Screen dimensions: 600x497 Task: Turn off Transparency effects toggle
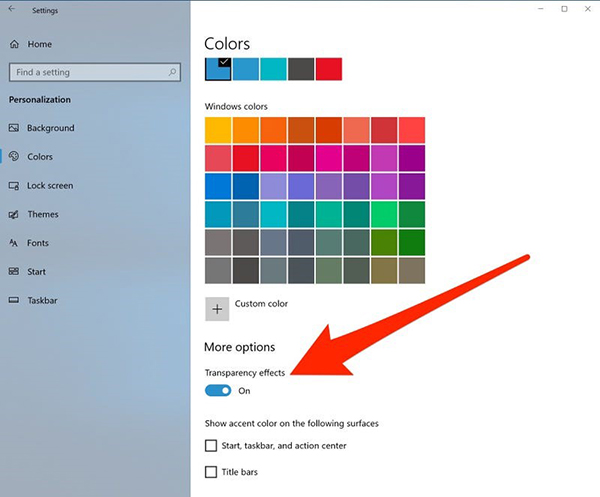tap(217, 391)
